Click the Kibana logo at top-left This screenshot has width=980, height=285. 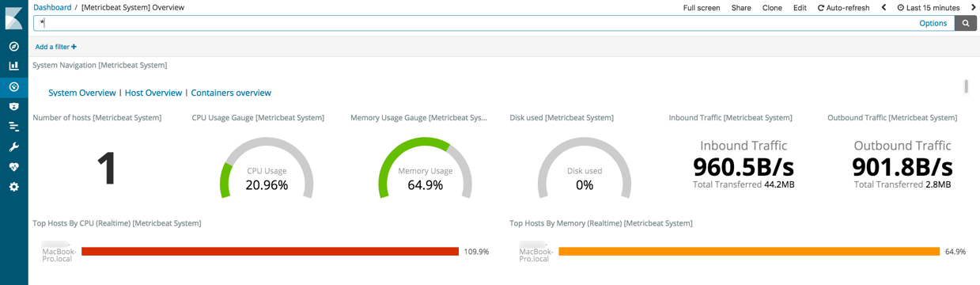(13, 17)
